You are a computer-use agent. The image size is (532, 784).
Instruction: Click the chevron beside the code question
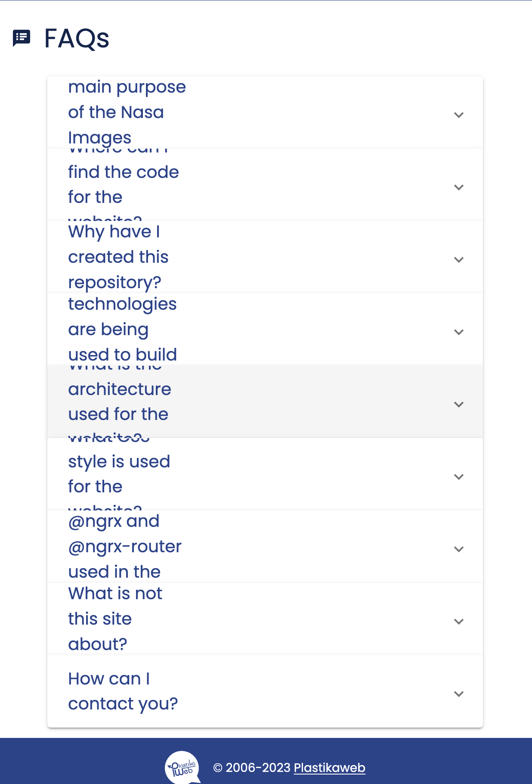(x=459, y=187)
